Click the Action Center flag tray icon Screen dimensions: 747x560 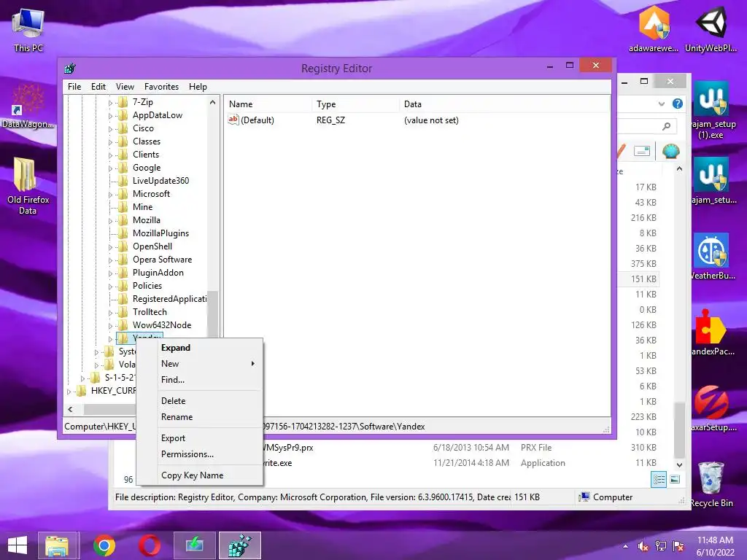(x=678, y=545)
